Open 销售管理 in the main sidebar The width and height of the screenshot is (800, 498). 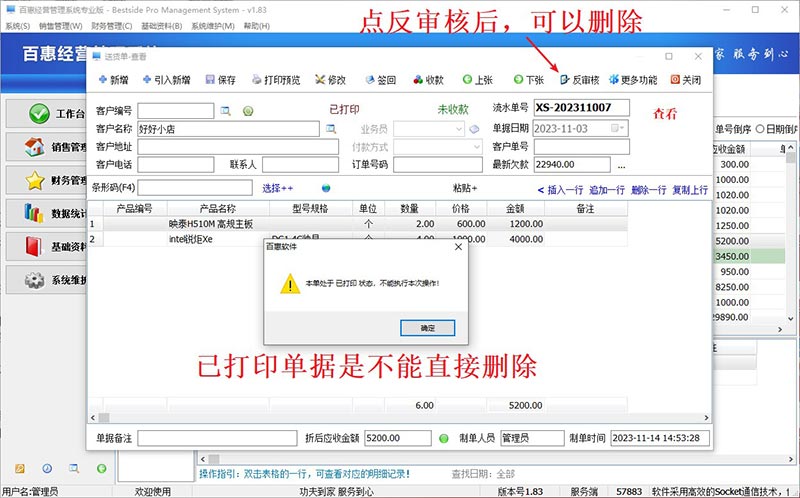tap(46, 147)
